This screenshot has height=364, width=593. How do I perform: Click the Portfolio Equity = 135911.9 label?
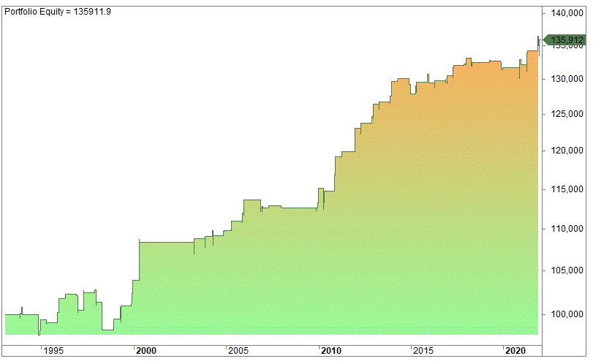58,12
